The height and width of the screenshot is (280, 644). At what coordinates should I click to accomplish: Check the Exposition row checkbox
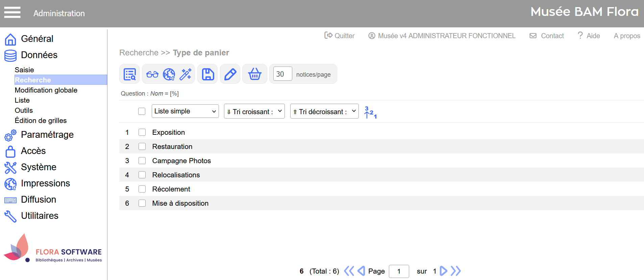point(142,132)
